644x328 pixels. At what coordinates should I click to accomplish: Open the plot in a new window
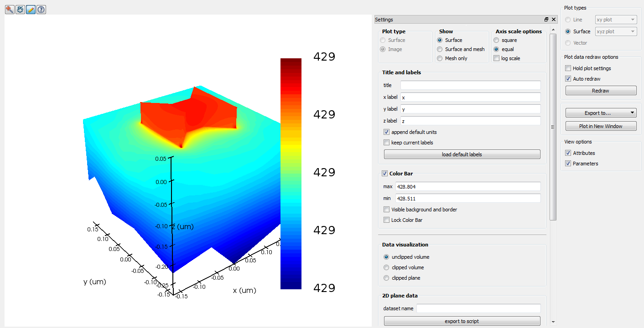click(x=601, y=126)
